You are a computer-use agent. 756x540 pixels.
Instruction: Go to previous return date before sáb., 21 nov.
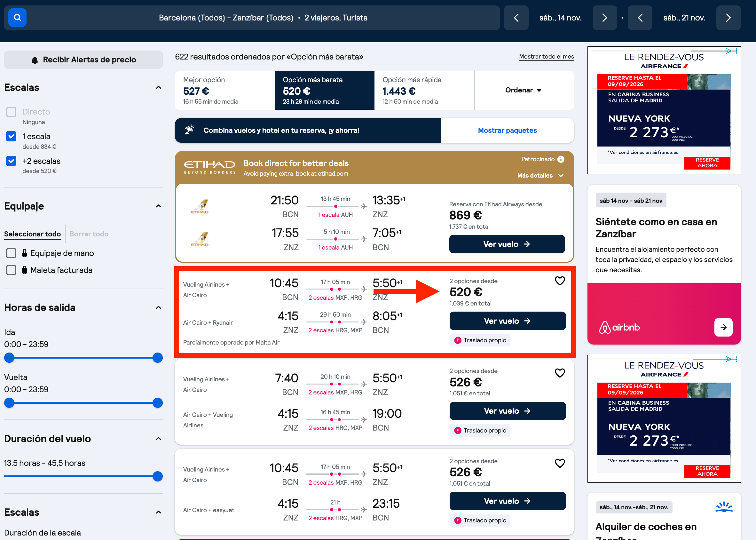pos(640,18)
